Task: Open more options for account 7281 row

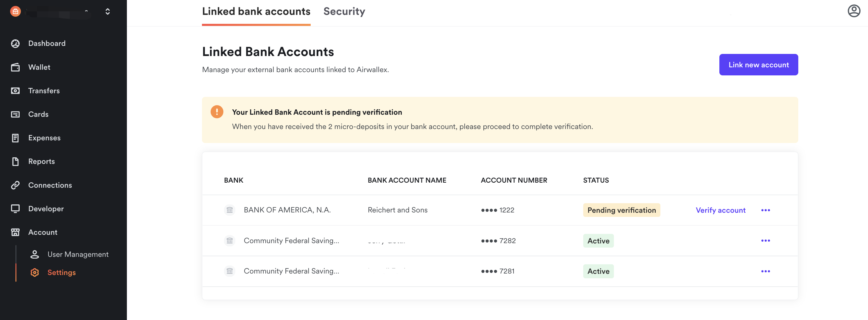Action: click(x=766, y=271)
